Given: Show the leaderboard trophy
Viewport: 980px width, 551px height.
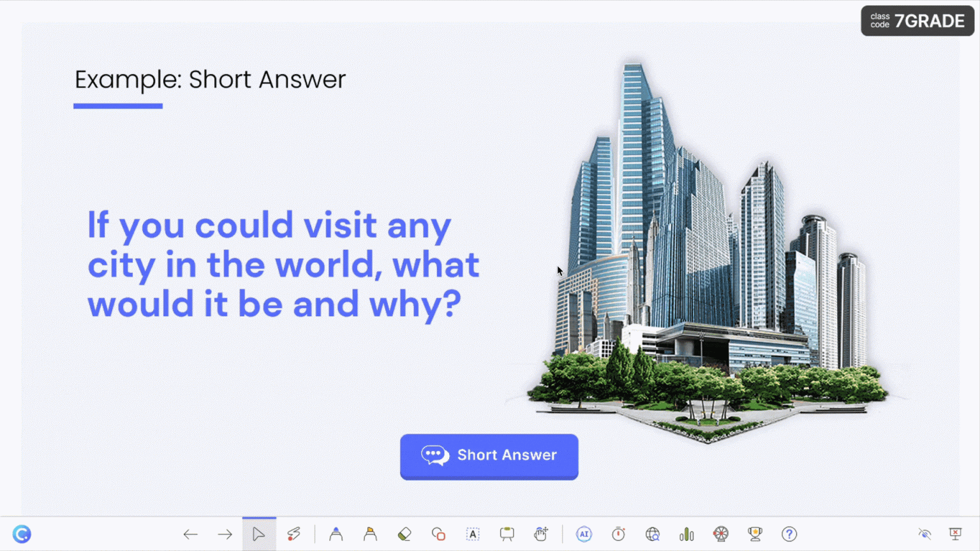Looking at the screenshot, I should click(755, 534).
